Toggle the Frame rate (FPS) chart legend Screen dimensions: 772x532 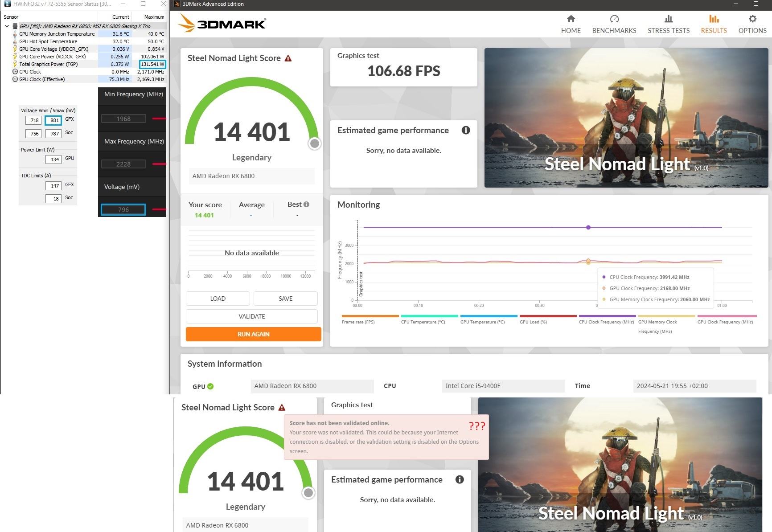[x=370, y=319]
